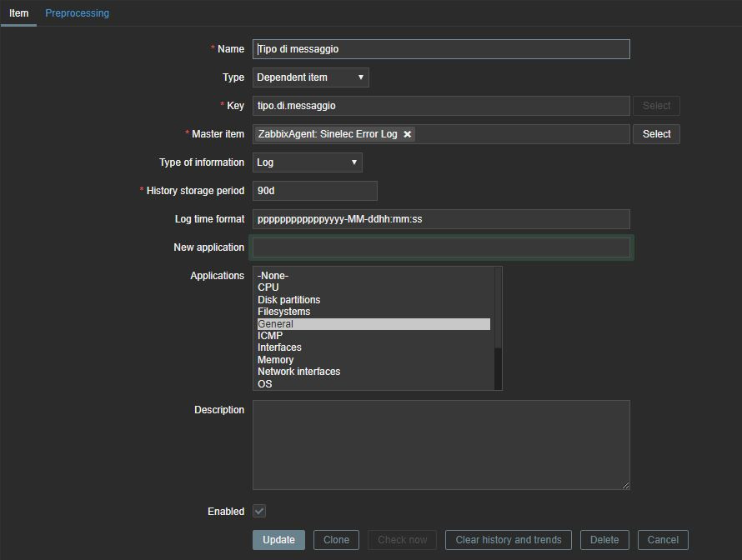
Task: Choose Memory in the Applications list
Action: coord(275,360)
